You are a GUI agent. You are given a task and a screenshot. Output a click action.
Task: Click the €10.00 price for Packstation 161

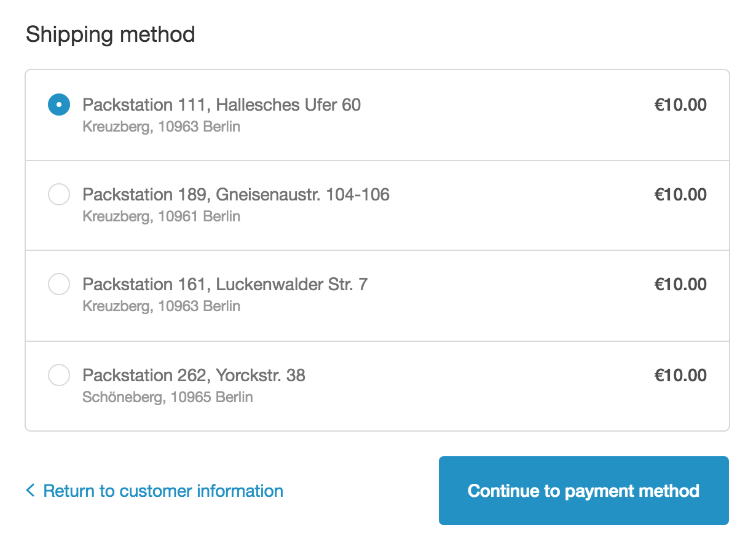pyautogui.click(x=680, y=285)
